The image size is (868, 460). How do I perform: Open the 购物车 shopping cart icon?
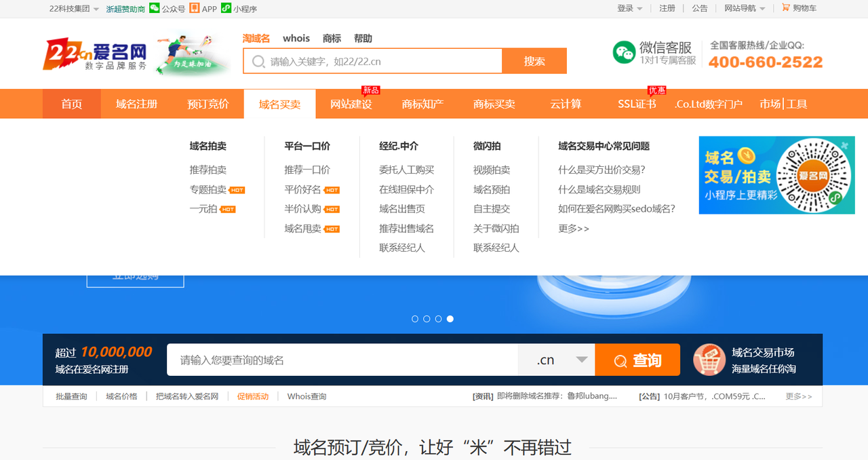(x=786, y=8)
